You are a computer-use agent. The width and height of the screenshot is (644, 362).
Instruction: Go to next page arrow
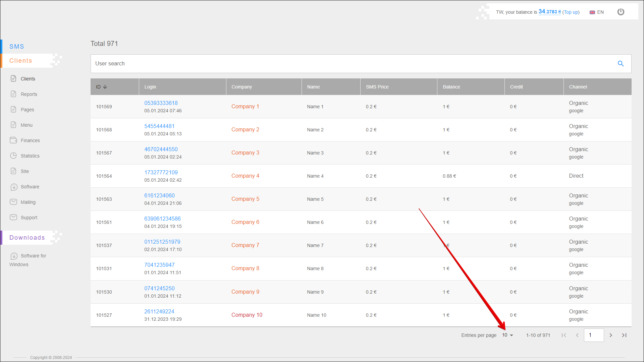pyautogui.click(x=611, y=335)
